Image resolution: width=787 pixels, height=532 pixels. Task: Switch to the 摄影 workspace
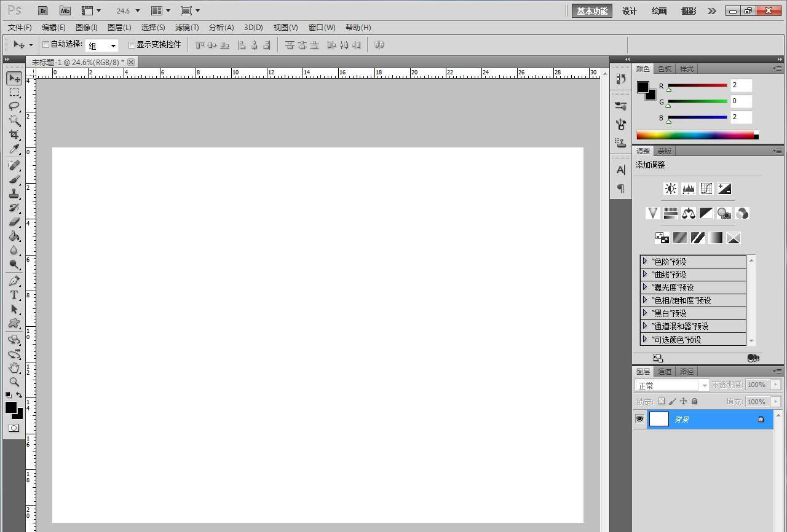[x=689, y=10]
